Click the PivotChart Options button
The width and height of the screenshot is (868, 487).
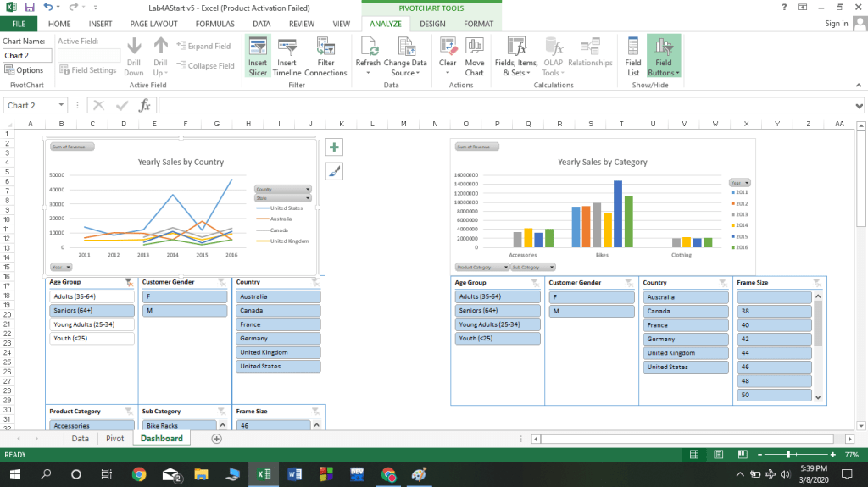point(25,71)
